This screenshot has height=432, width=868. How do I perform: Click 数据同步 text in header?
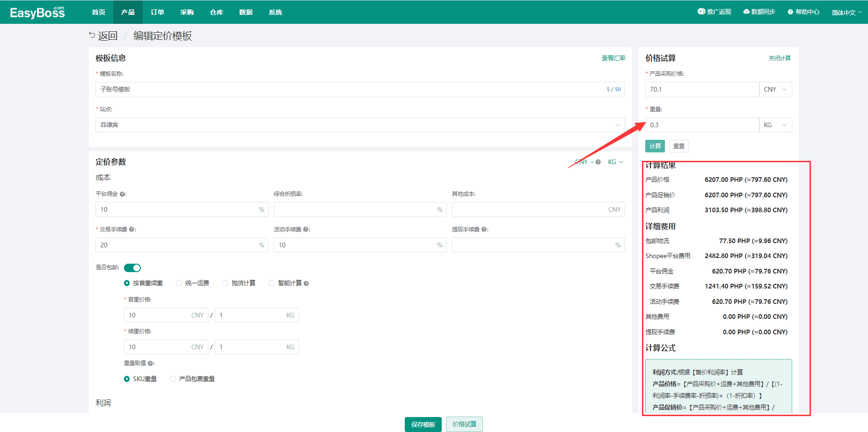tap(763, 12)
